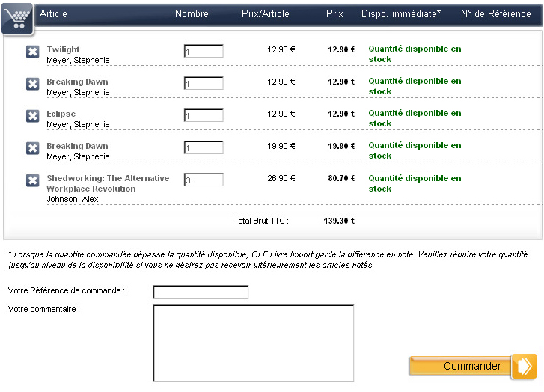The height and width of the screenshot is (392, 544).
Task: Click the Twilight quantity field
Action: point(204,51)
